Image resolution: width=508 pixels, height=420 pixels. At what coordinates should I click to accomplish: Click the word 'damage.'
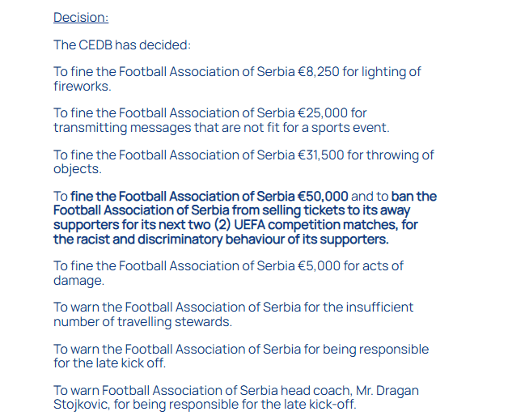tap(78, 280)
